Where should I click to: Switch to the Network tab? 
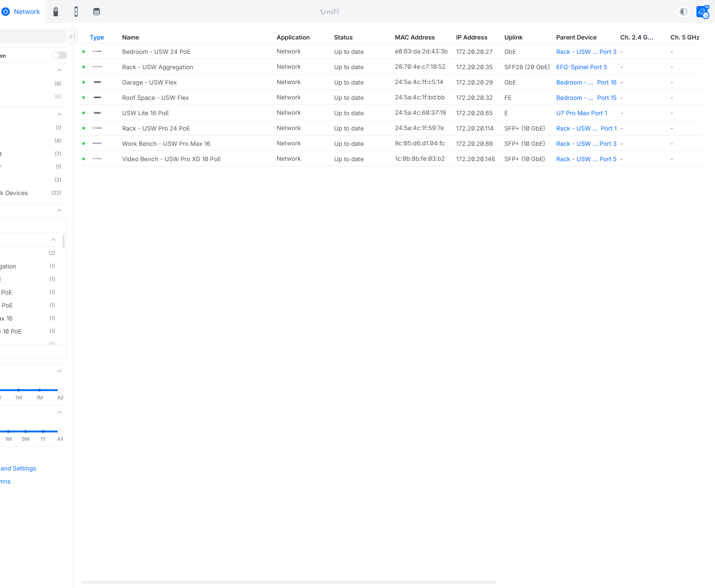[x=22, y=12]
